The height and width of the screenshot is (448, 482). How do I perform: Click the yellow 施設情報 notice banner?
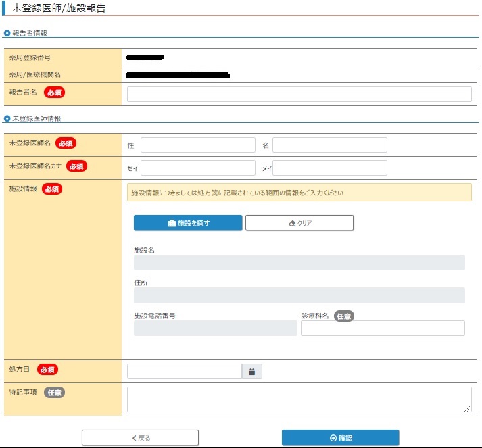pos(299,193)
